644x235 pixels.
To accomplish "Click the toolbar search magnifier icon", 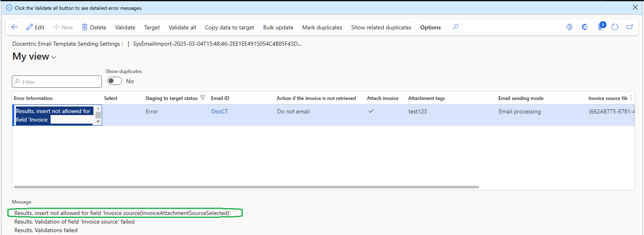I will pyautogui.click(x=455, y=27).
